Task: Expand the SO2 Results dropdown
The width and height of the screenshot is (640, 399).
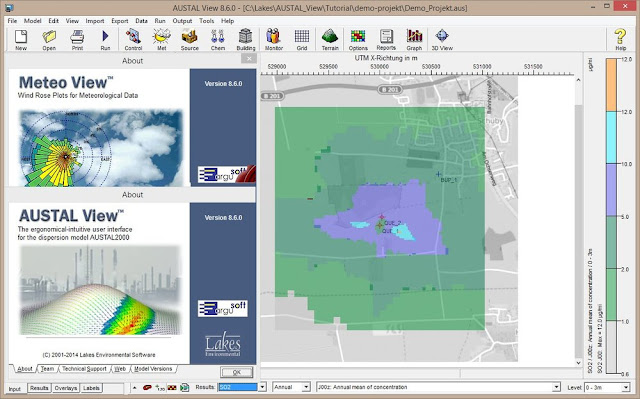Action: pos(262,387)
